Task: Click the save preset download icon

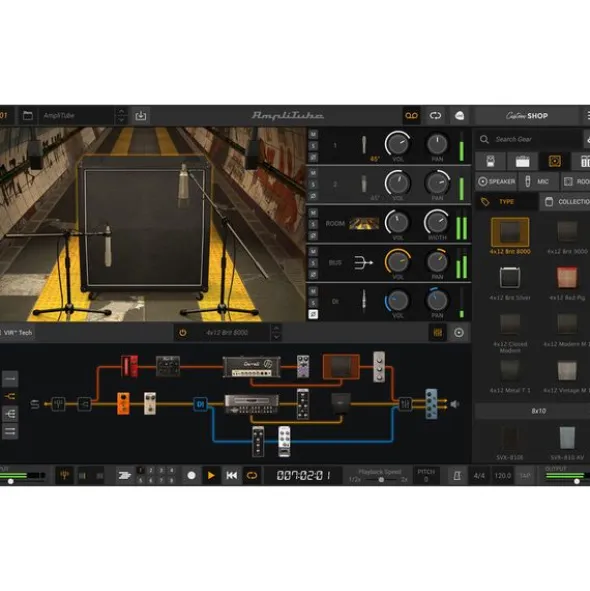Action: coord(141,115)
